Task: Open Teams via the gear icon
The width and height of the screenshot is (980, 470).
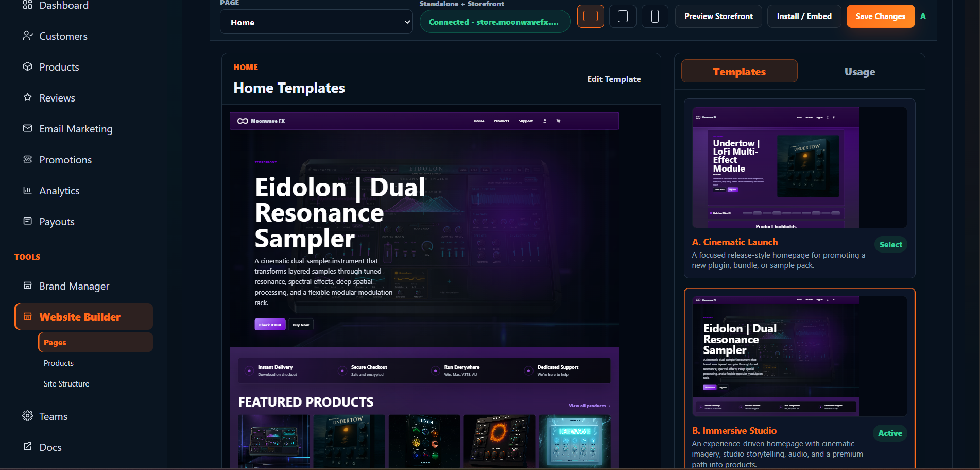Action: pos(28,416)
